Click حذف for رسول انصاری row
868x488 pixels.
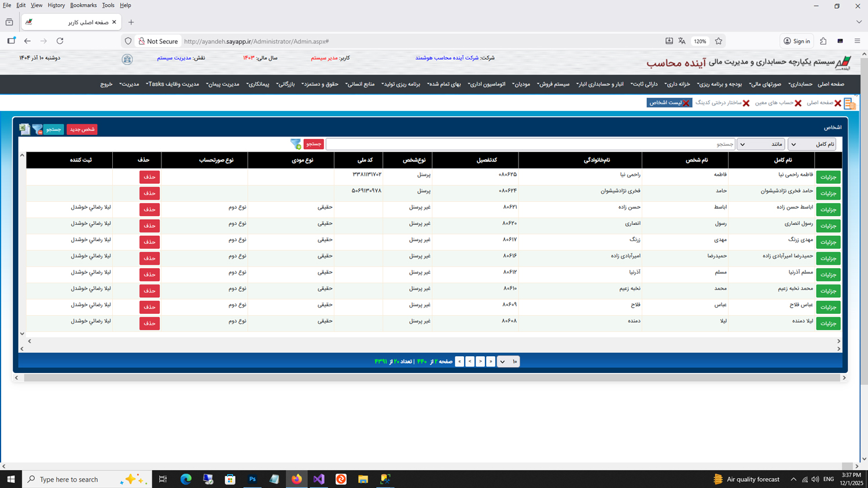(x=149, y=225)
